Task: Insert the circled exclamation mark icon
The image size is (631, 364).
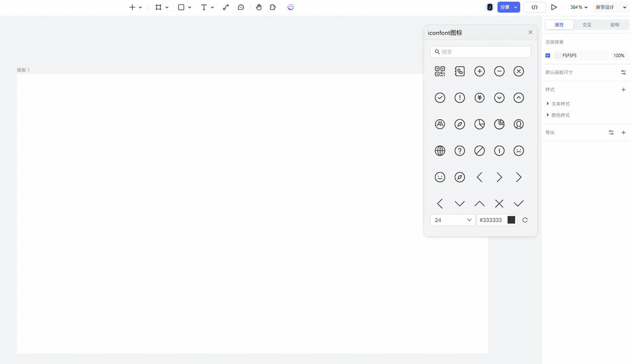Action: 460,98
